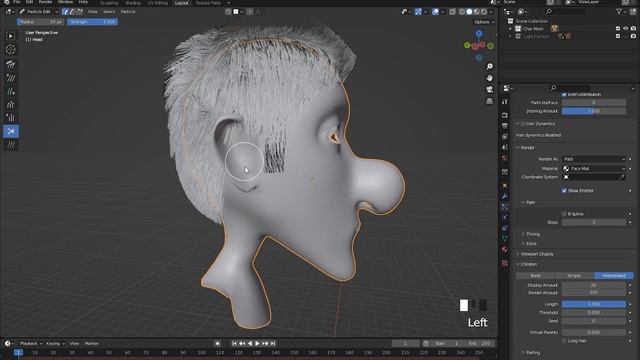Screen dimensions: 640x360
Task: Click the blue Z axis gizmo circle
Action: (479, 33)
